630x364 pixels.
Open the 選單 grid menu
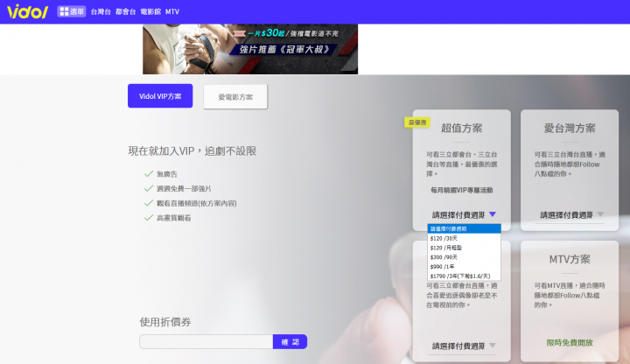click(x=72, y=11)
